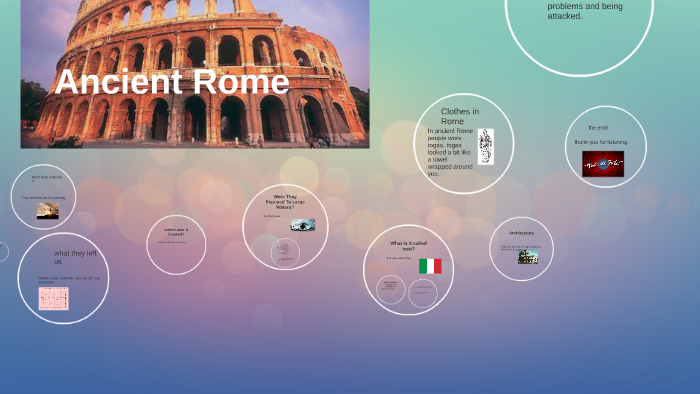Click "where was it located?" heading

pyautogui.click(x=176, y=232)
